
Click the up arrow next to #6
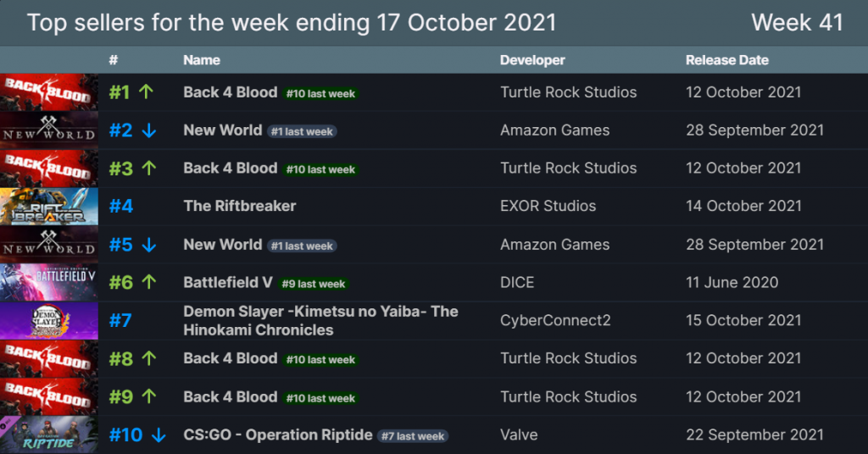pyautogui.click(x=149, y=282)
